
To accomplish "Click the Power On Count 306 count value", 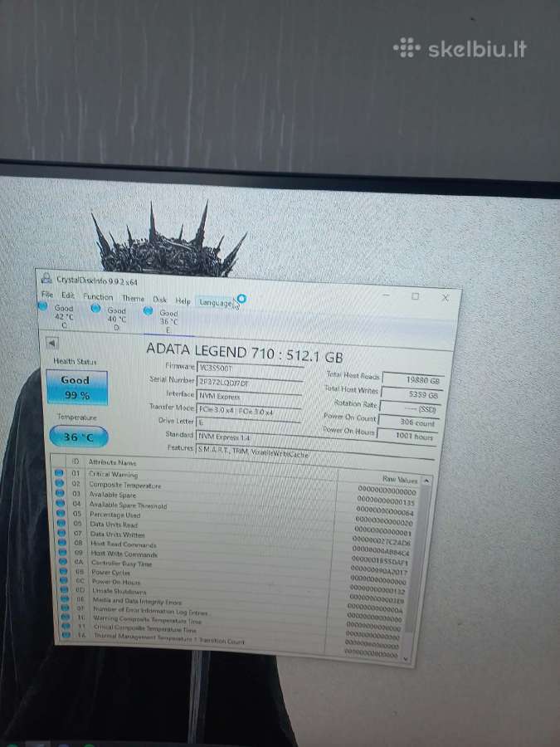I will tap(407, 422).
